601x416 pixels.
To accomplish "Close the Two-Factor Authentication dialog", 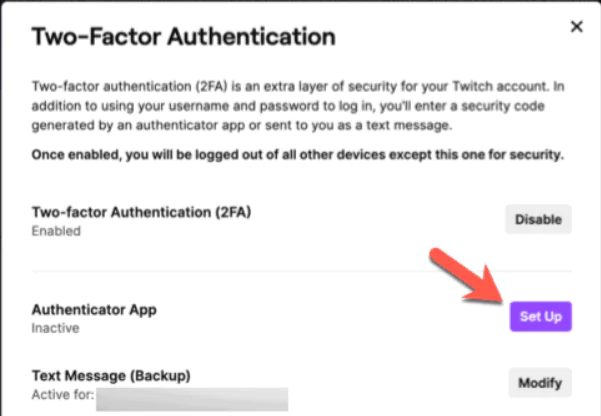I will pos(576,27).
